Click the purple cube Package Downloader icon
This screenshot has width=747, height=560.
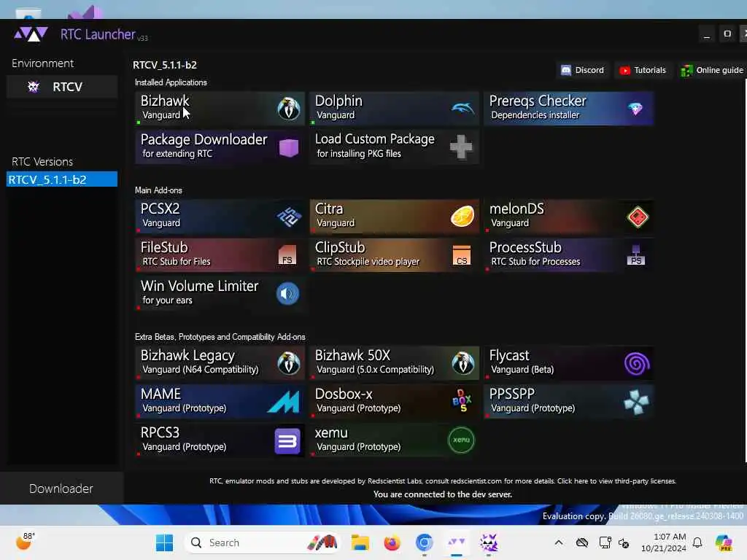point(289,147)
